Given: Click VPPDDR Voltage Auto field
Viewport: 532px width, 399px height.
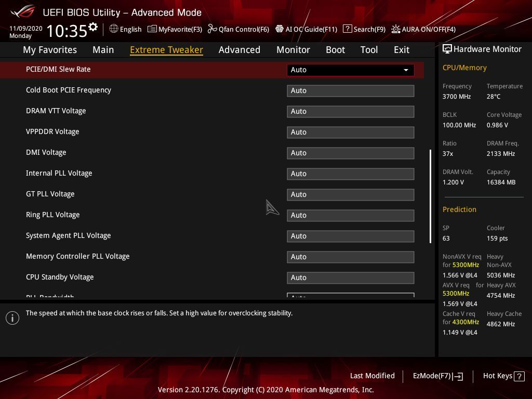Looking at the screenshot, I should [x=351, y=132].
